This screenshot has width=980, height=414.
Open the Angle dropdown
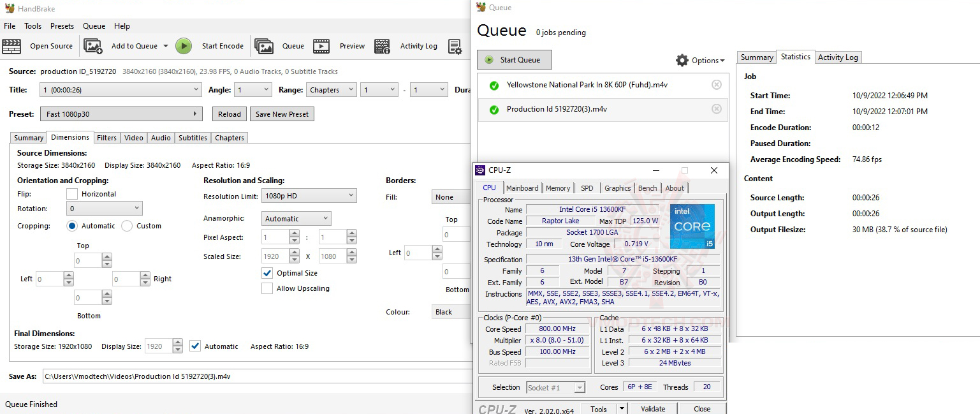253,90
